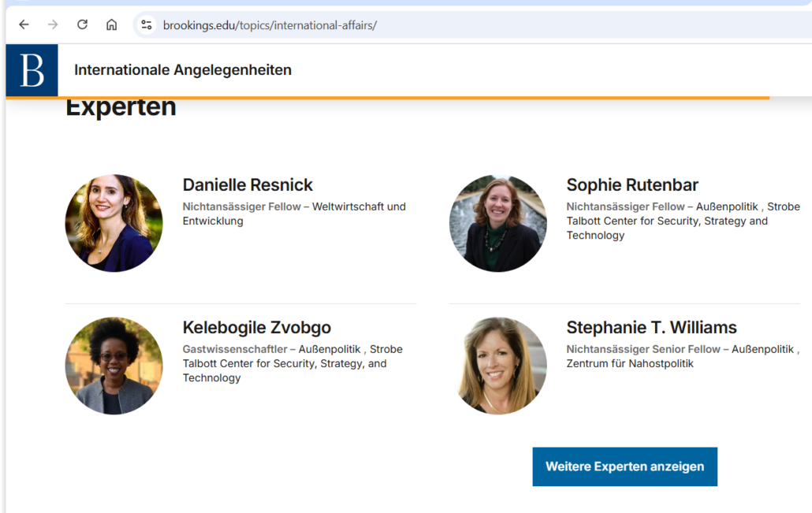Click the Danielle Resnick name link

[248, 185]
